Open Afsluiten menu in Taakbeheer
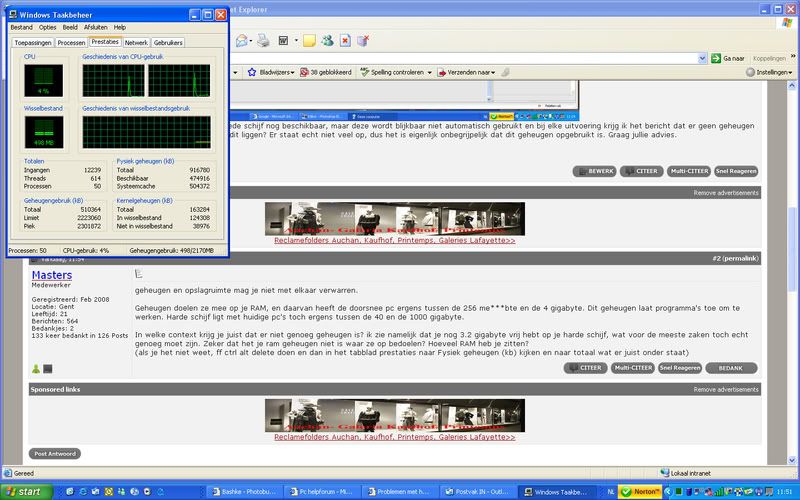The image size is (800, 500). [x=95, y=27]
